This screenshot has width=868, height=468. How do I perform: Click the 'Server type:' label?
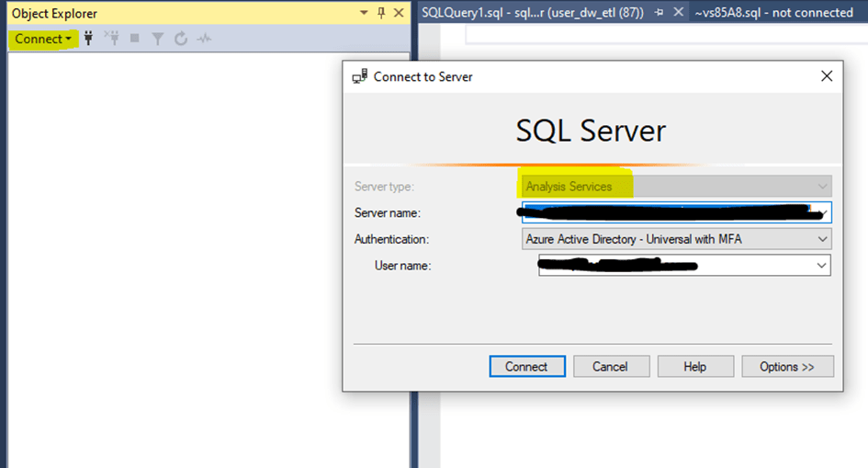point(384,187)
